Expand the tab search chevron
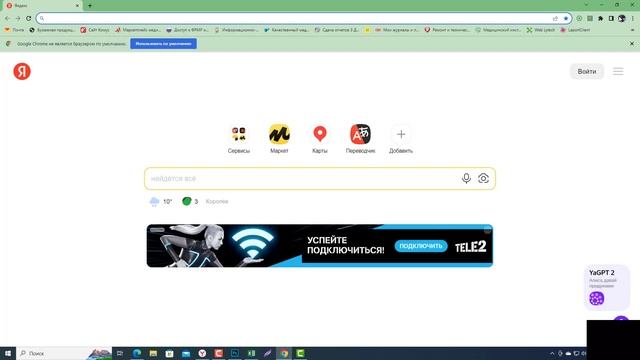The height and width of the screenshot is (360, 640). point(586,5)
